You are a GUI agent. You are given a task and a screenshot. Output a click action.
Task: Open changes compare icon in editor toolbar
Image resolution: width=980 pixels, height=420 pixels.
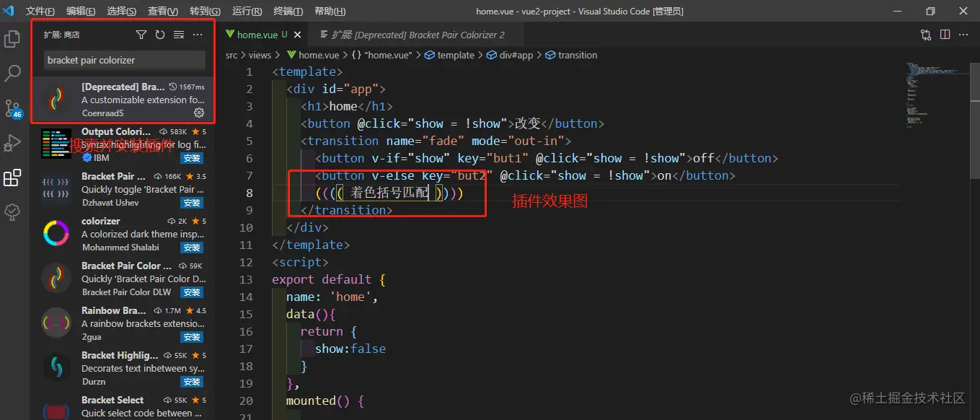click(x=926, y=35)
